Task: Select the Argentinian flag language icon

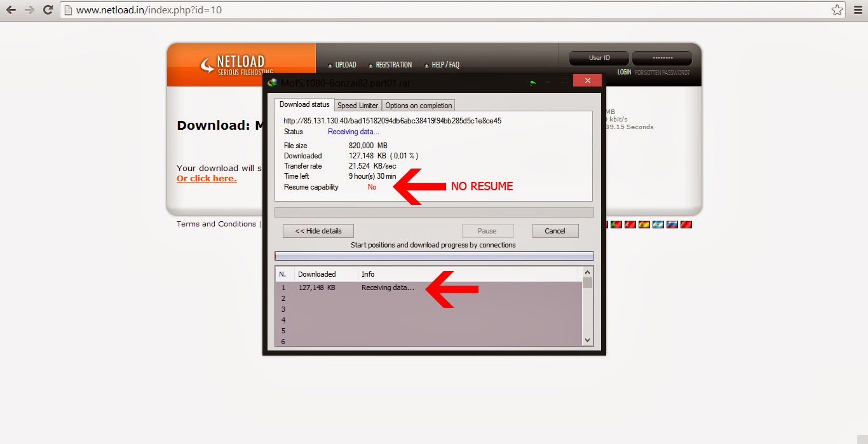Action: [658, 224]
